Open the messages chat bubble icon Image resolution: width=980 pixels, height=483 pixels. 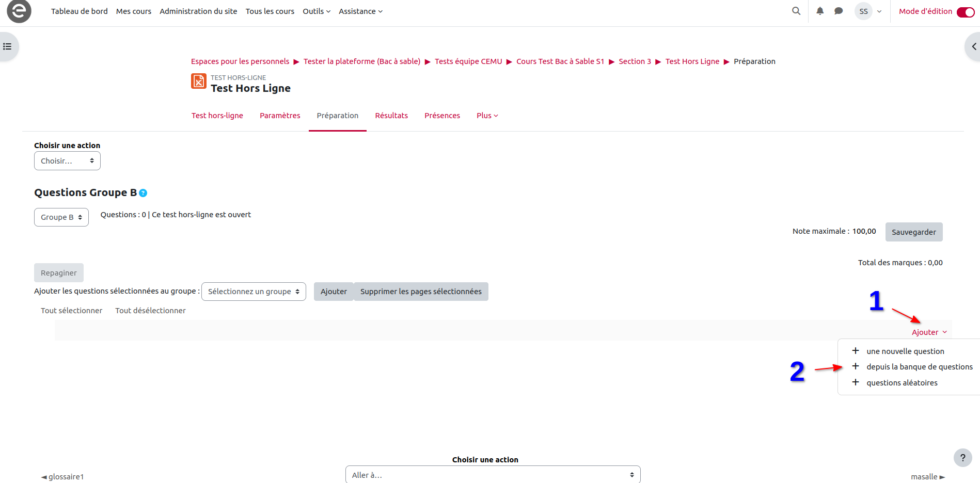click(x=839, y=11)
